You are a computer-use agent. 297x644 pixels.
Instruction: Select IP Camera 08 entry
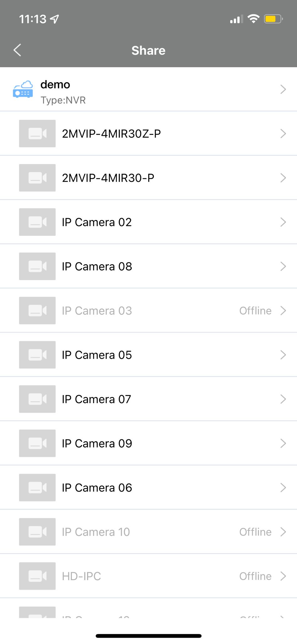(97, 266)
